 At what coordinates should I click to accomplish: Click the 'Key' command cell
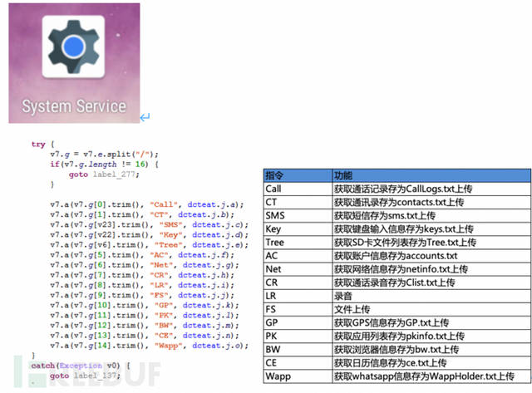click(x=298, y=228)
